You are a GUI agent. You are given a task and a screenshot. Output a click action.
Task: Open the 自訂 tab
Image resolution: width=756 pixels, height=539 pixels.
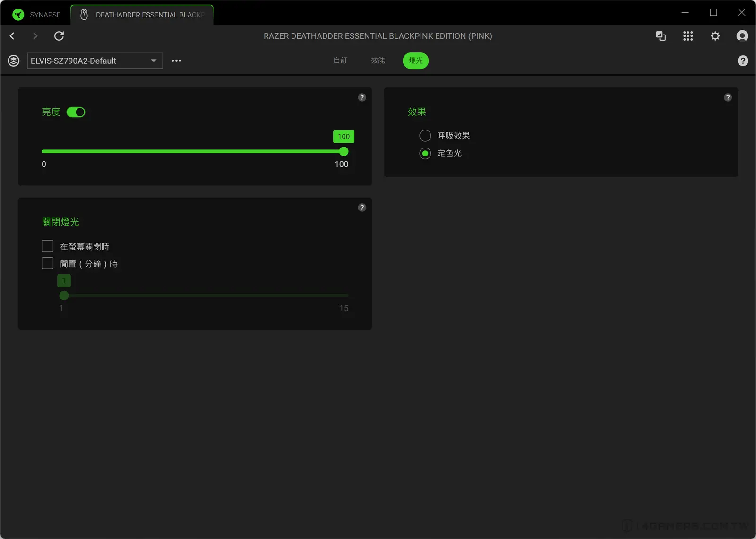[x=340, y=61]
